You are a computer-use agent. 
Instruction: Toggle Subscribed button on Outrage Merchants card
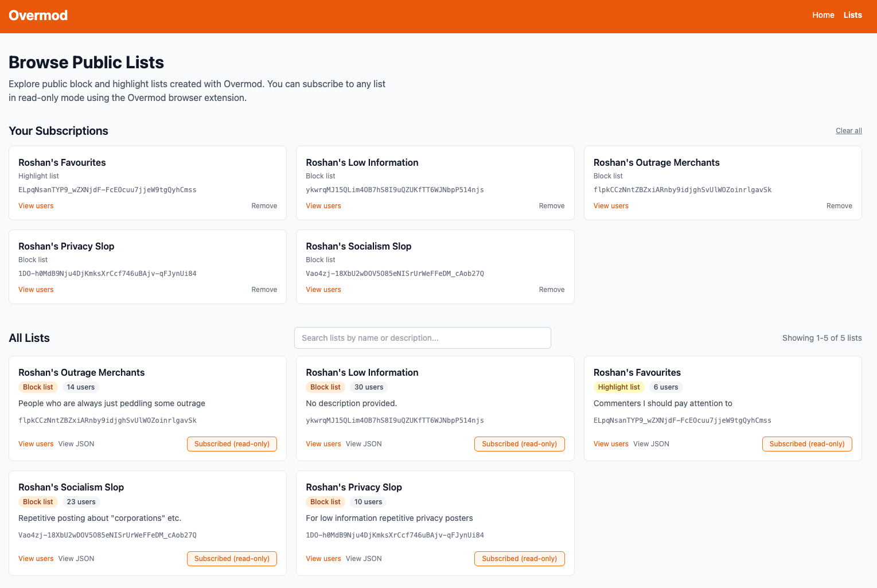[232, 444]
